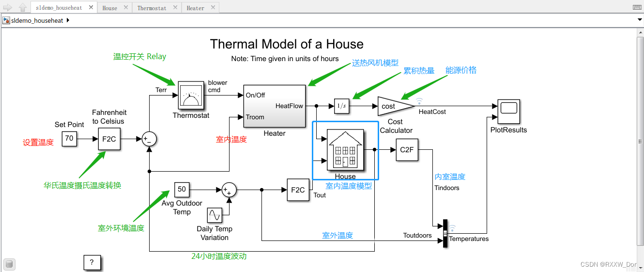Select the Heater subsystem block
The height and width of the screenshot is (272, 644).
(275, 107)
